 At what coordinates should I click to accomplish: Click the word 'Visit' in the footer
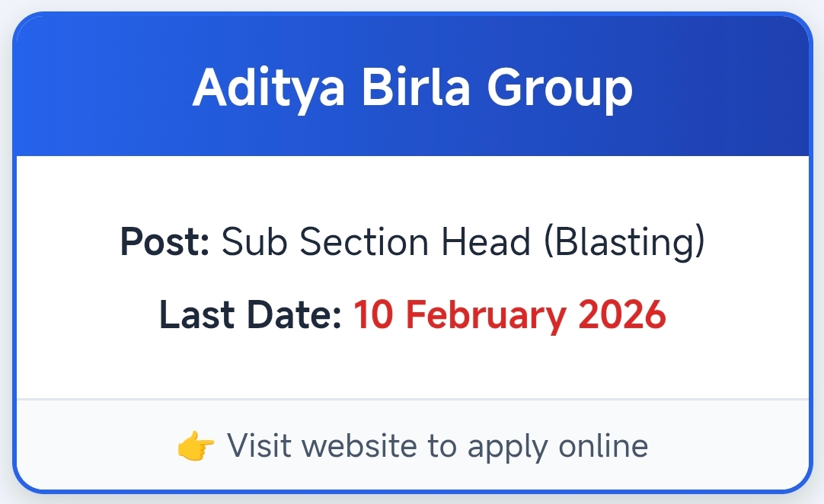(259, 446)
